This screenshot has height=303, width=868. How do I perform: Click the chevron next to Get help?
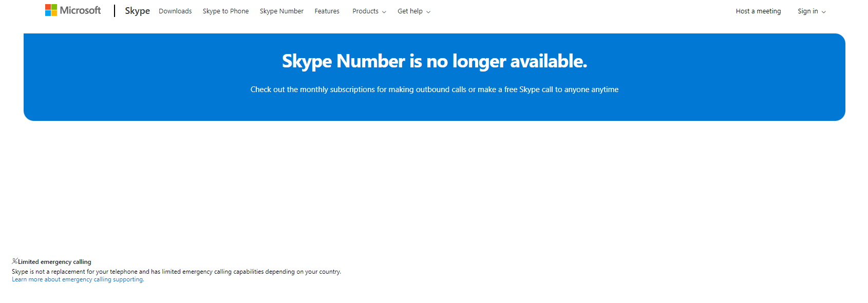[x=428, y=12]
